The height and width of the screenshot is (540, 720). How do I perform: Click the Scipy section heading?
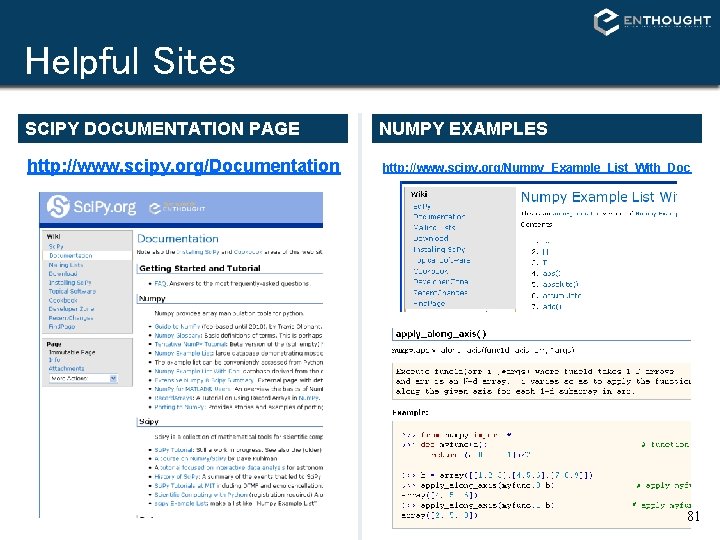coord(149,422)
